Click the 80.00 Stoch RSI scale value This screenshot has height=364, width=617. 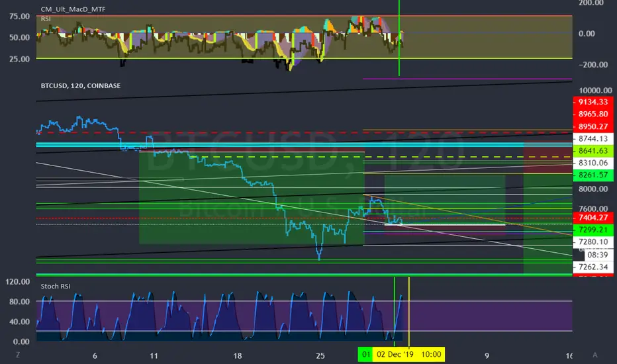(19, 302)
